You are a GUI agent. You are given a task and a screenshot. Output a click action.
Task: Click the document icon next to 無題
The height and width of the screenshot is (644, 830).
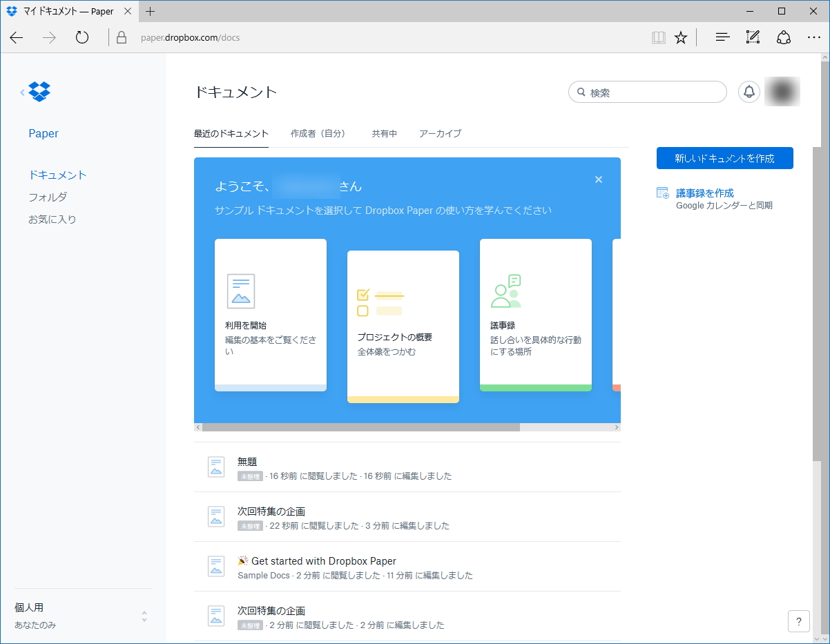(x=215, y=467)
